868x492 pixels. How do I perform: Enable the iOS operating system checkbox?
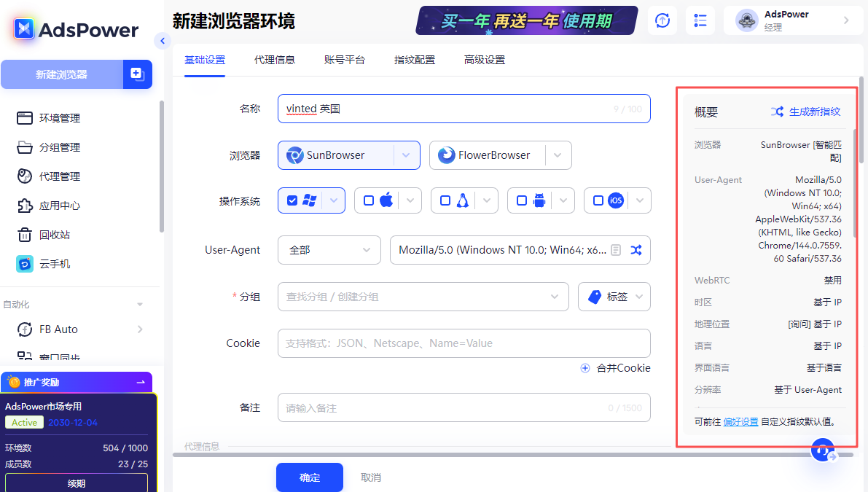tap(600, 200)
